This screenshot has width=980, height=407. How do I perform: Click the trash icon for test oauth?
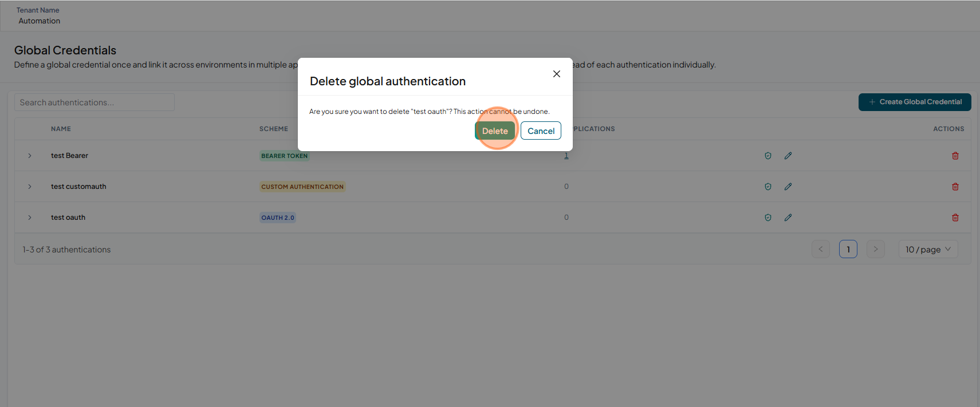[955, 218]
